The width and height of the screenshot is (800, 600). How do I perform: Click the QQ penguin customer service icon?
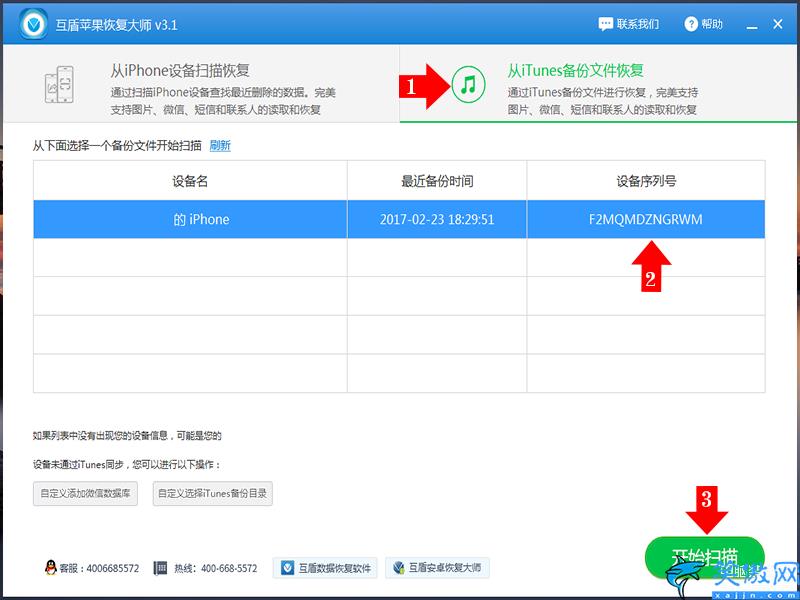pyautogui.click(x=51, y=567)
